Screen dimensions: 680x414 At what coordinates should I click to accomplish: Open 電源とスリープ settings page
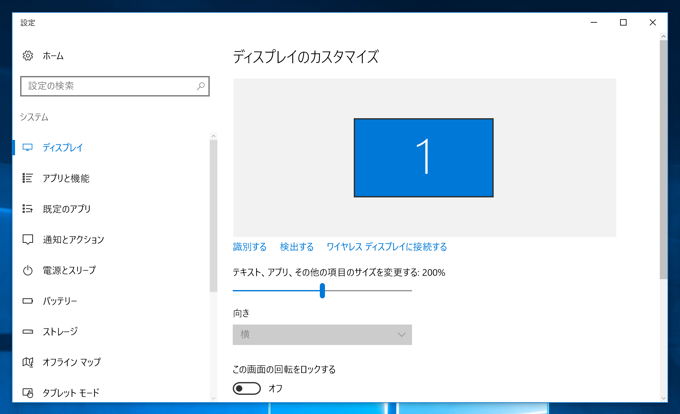pyautogui.click(x=69, y=271)
